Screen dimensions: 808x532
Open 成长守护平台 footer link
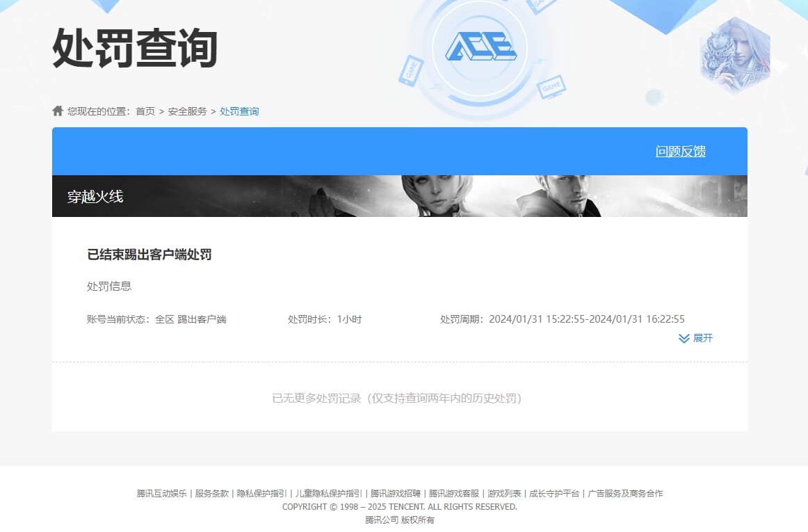click(x=554, y=494)
